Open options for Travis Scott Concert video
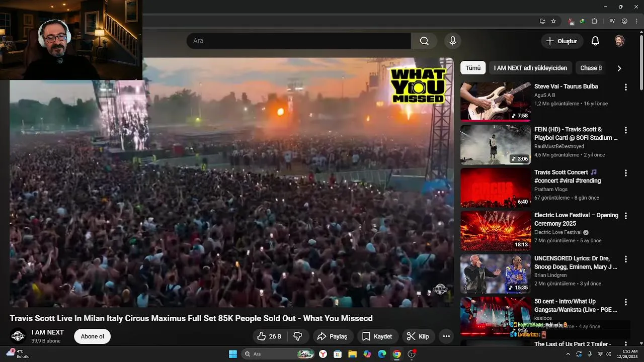 pos(626,173)
